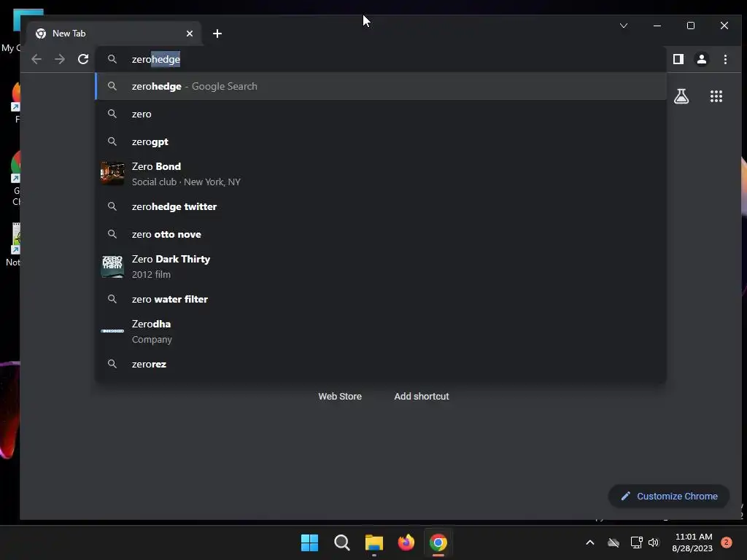Select the zero otto nove suggestion

point(381,234)
